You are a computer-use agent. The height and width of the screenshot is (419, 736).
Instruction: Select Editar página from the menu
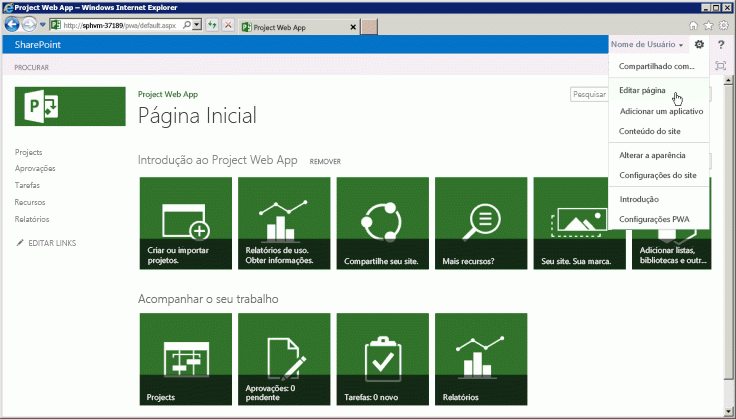(642, 90)
